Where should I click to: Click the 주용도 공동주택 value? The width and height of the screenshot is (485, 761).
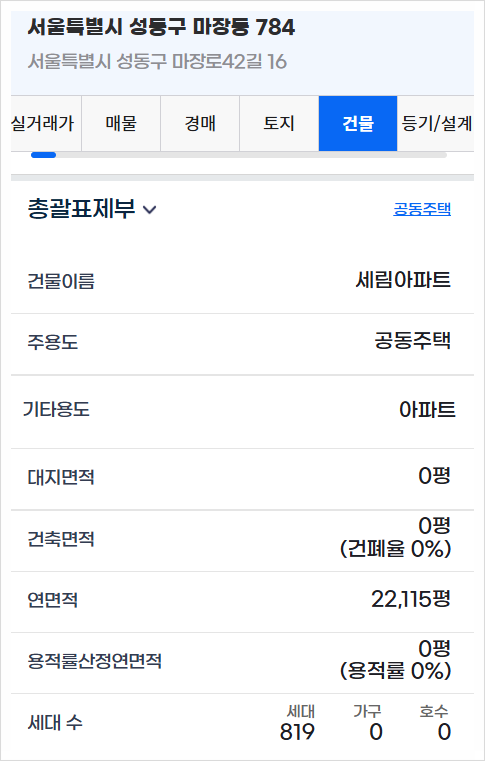point(413,341)
